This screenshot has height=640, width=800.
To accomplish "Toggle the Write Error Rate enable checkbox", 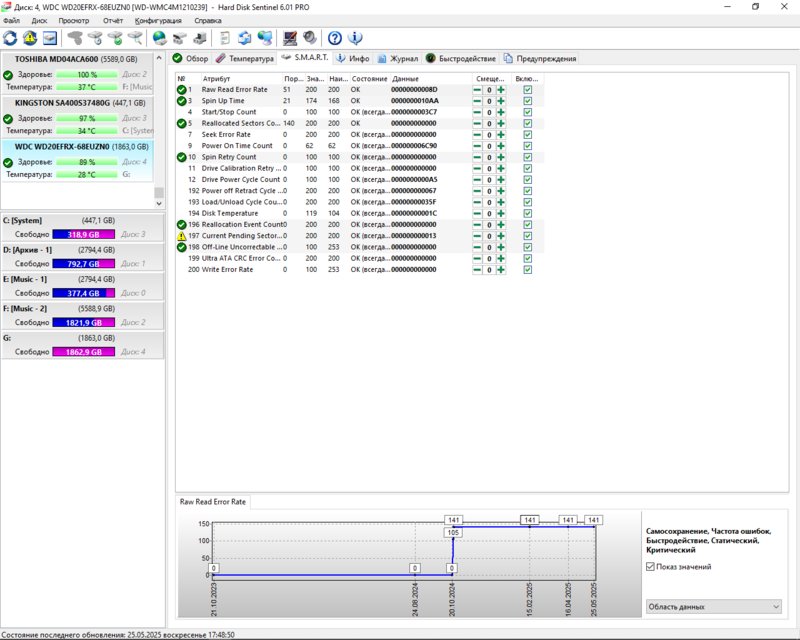I will click(527, 270).
